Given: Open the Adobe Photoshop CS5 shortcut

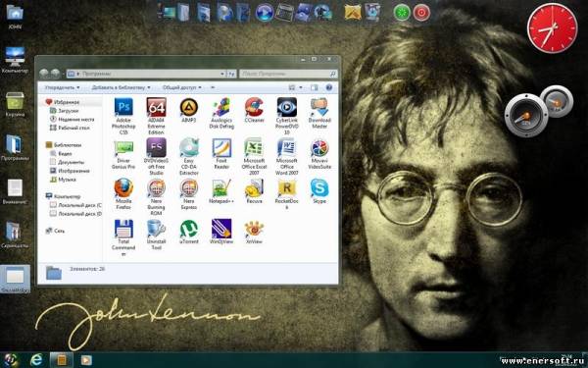Looking at the screenshot, I should tap(123, 116).
